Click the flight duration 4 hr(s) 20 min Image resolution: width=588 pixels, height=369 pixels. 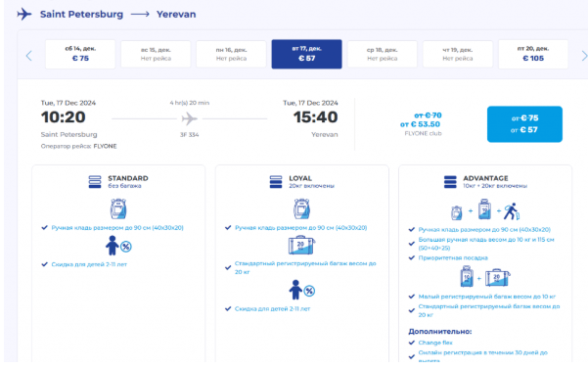(x=190, y=103)
